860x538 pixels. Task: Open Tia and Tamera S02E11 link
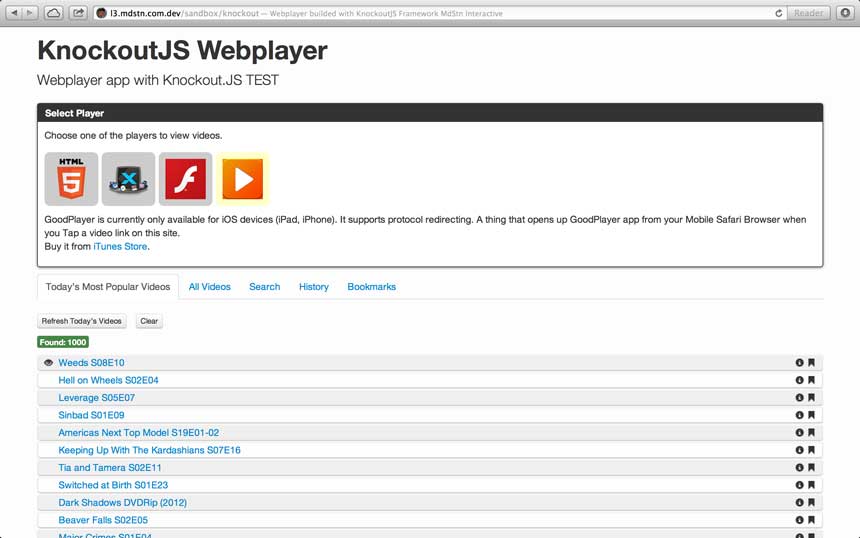click(110, 468)
